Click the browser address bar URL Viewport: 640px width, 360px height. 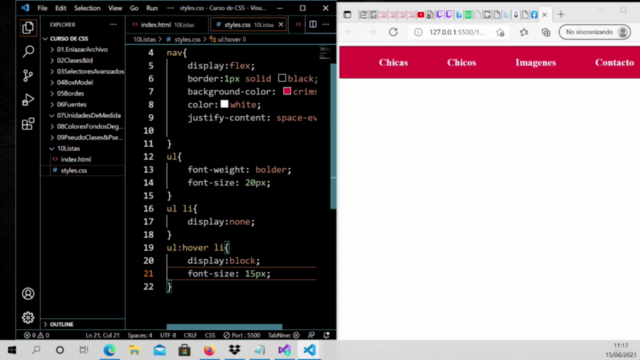point(457,32)
